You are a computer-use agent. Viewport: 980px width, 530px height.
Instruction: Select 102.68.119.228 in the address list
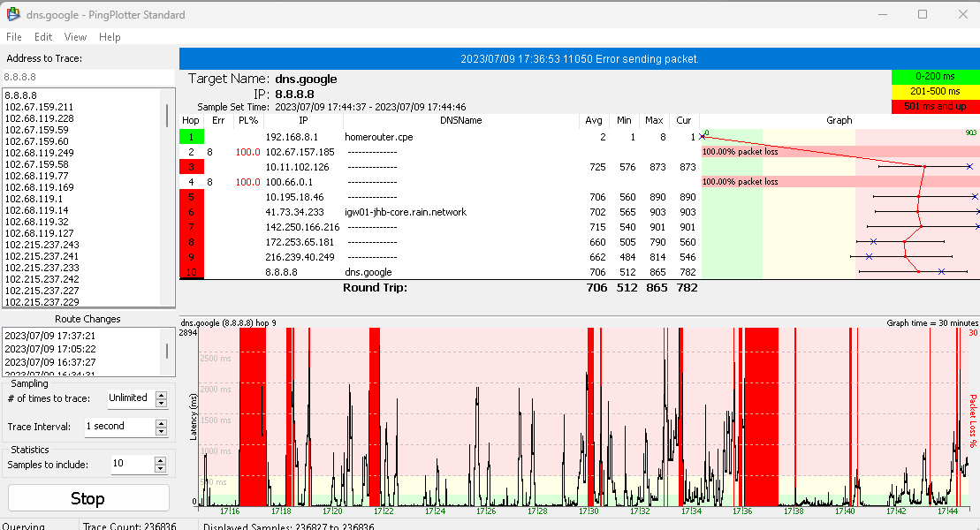coord(39,118)
